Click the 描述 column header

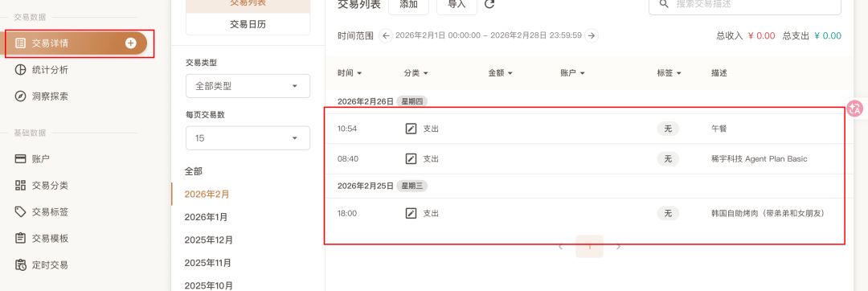click(719, 73)
